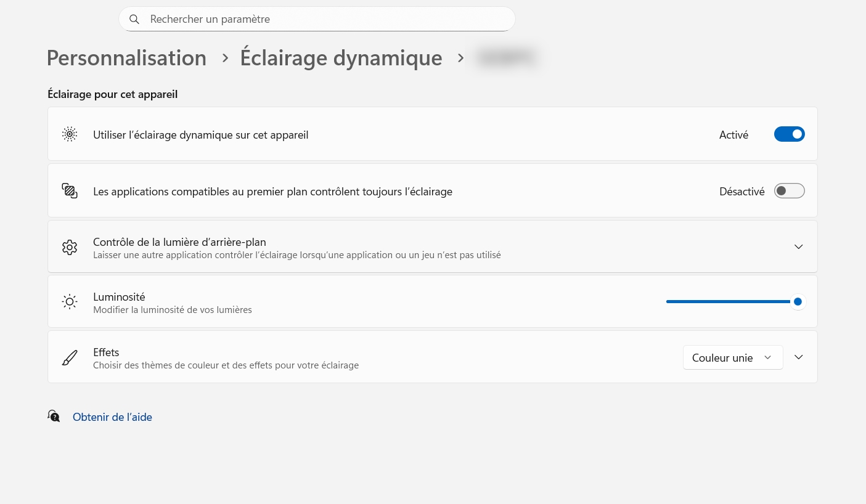This screenshot has width=866, height=504.
Task: Click the help speech-bubble icon
Action: [x=54, y=417]
